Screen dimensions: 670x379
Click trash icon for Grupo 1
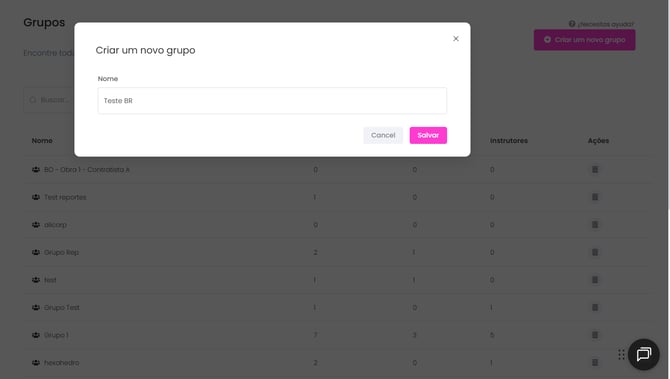tap(595, 335)
